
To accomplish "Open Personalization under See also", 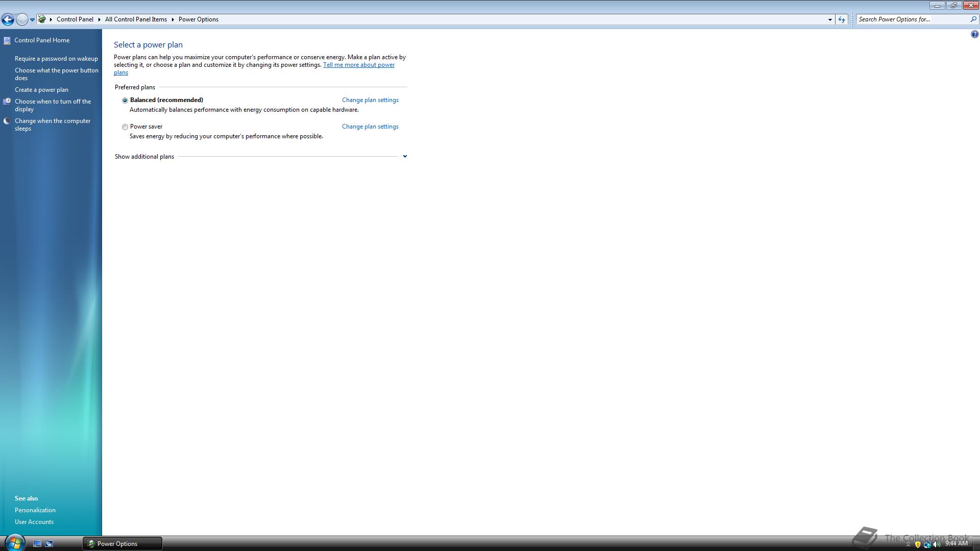I will pos(35,510).
